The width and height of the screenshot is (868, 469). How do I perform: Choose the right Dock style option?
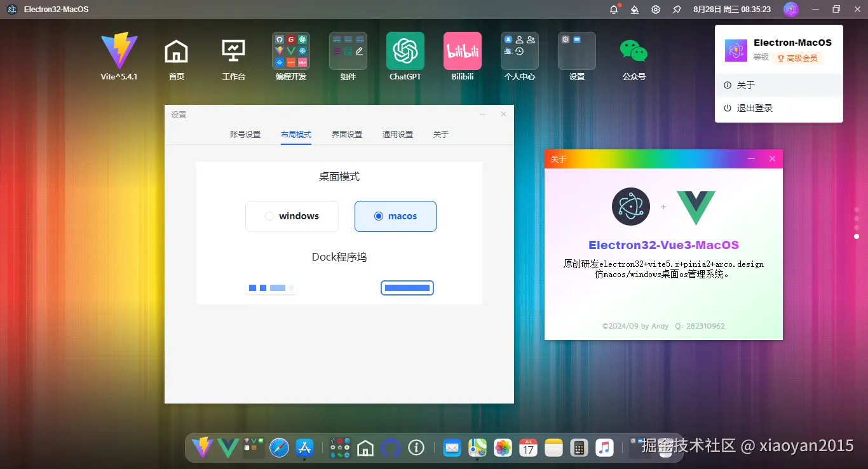(x=407, y=287)
